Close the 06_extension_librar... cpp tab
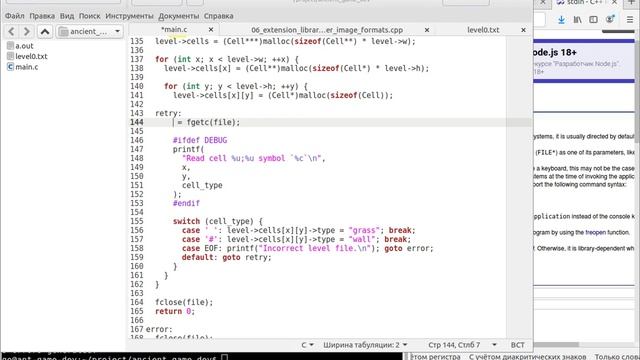The width and height of the screenshot is (640, 360). point(427,30)
